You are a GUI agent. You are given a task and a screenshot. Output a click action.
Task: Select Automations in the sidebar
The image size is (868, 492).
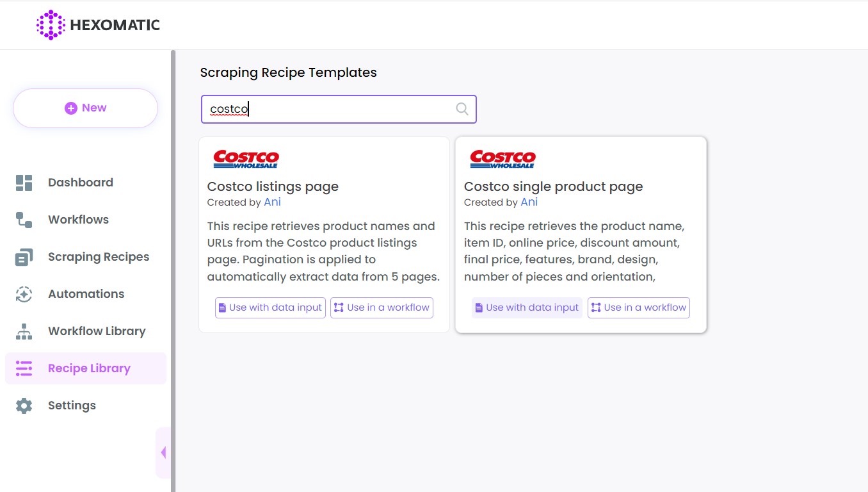tap(86, 294)
